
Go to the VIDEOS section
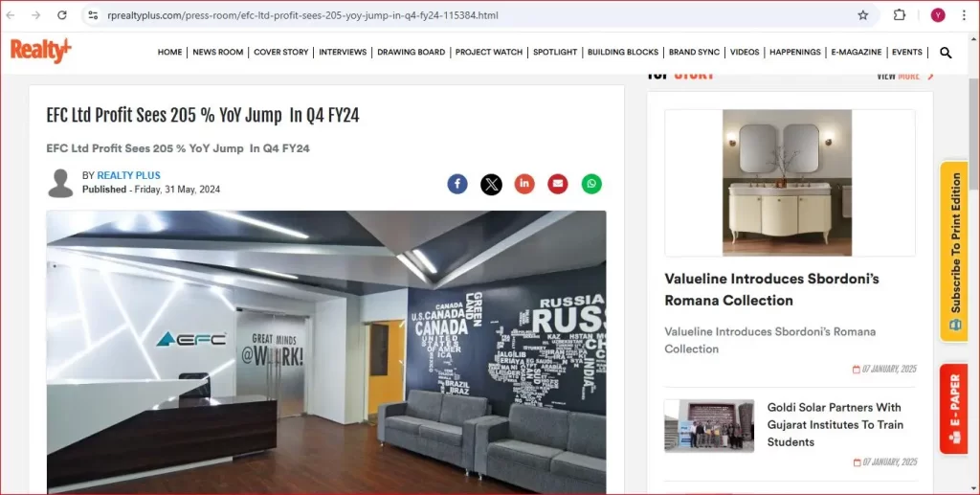[x=745, y=52]
